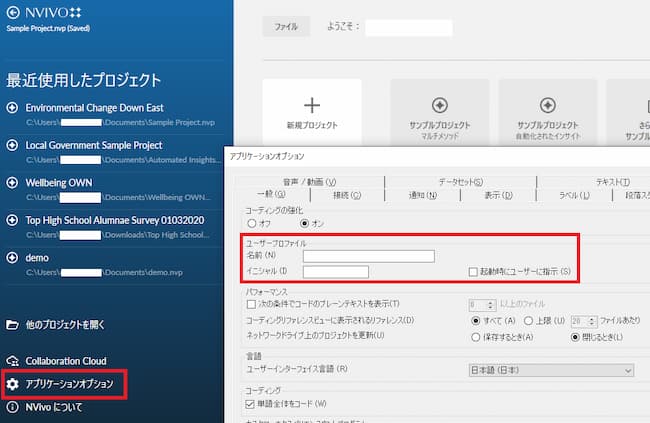Switch to the 一般 (G) tab

click(272, 194)
